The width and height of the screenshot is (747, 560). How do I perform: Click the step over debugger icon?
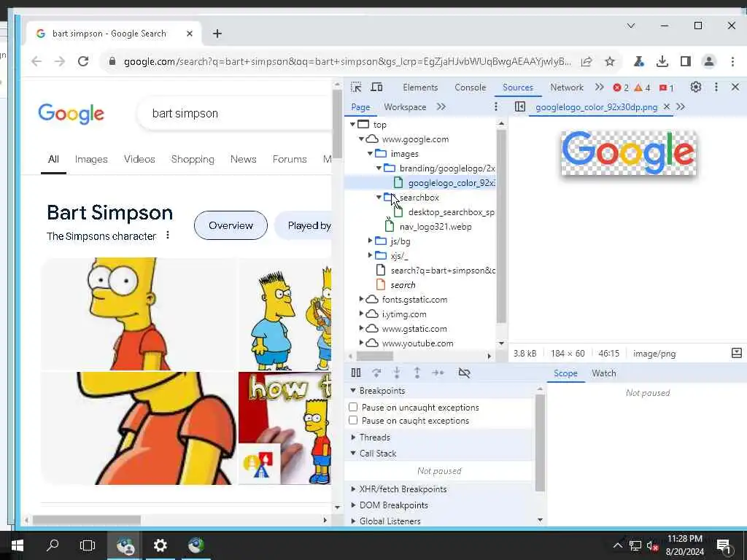(376, 373)
